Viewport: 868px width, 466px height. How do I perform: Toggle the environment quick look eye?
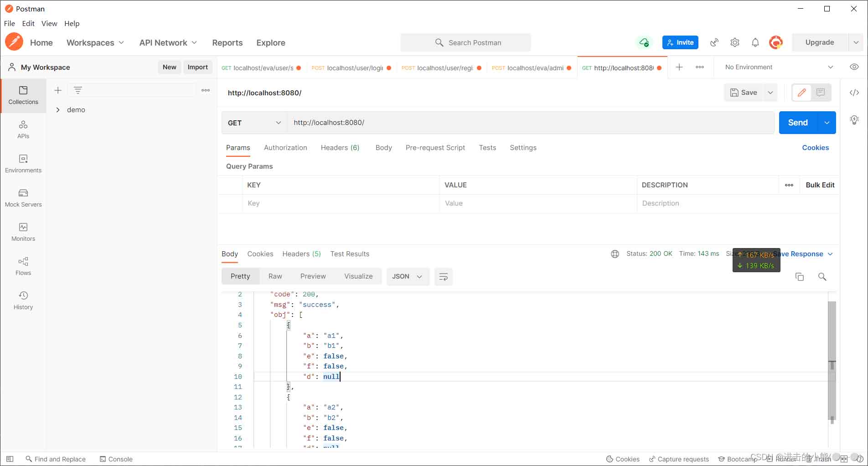pos(854,67)
